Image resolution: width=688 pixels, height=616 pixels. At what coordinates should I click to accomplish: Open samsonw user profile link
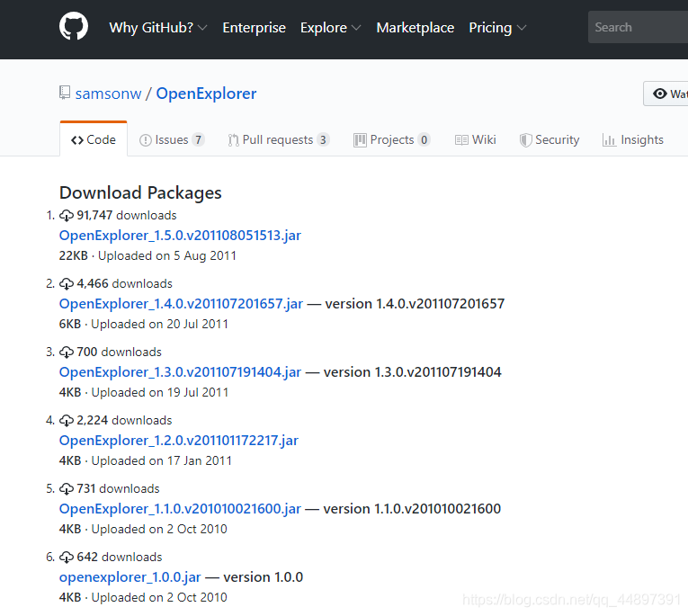coord(109,94)
